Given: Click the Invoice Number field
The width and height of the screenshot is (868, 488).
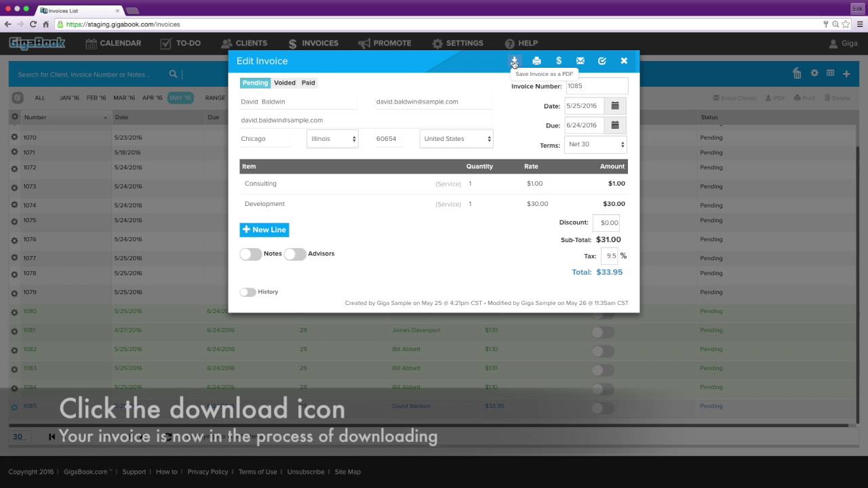Looking at the screenshot, I should point(597,87).
